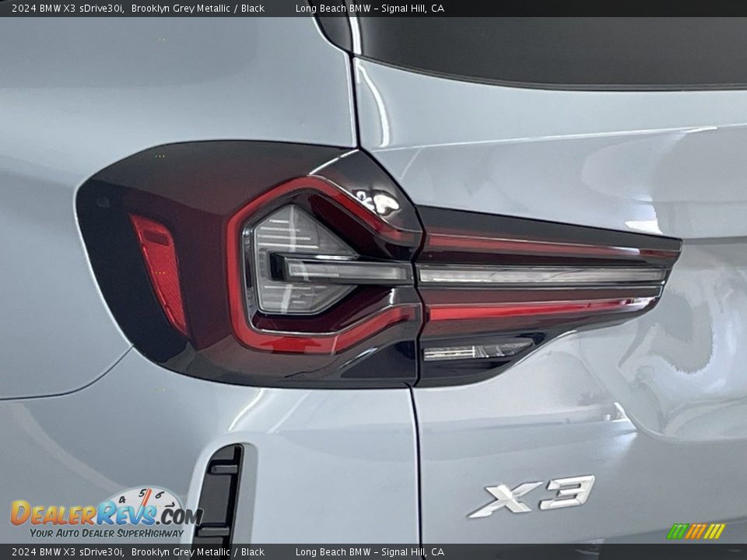Click the bottom caption '2024 BMW X3 sDrive30i'
Image resolution: width=747 pixels, height=560 pixels.
pos(68,552)
